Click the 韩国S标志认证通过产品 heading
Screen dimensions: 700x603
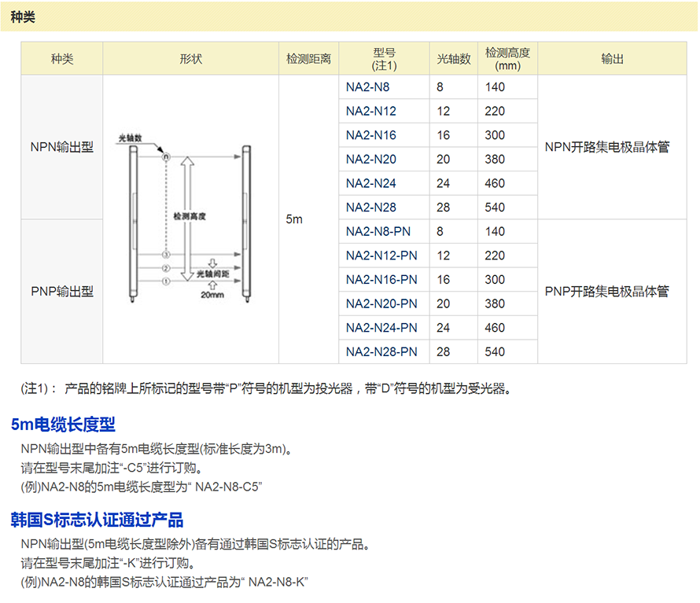tap(97, 520)
